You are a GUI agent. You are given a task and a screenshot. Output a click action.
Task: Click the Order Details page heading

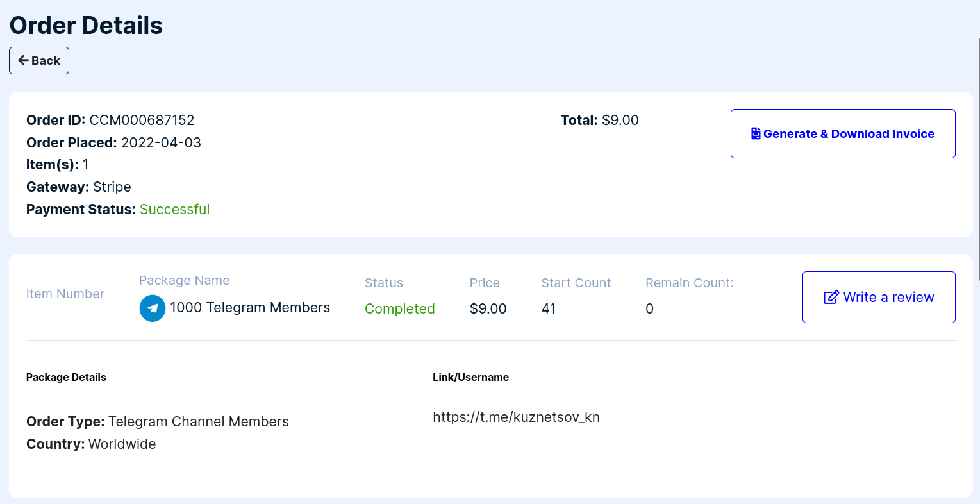(x=86, y=26)
